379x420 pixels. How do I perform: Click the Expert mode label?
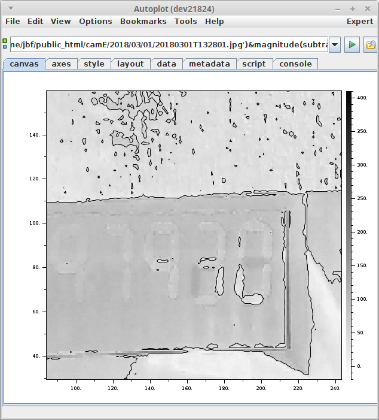click(359, 21)
